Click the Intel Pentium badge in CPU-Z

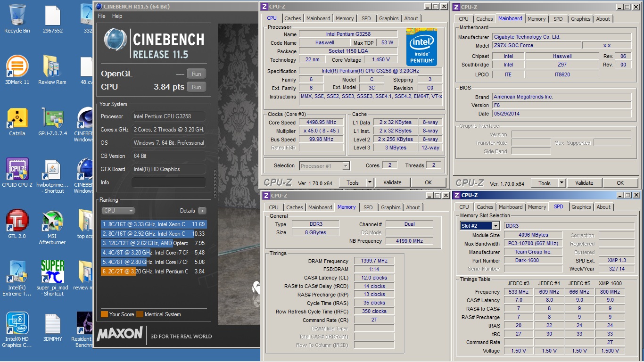click(421, 47)
